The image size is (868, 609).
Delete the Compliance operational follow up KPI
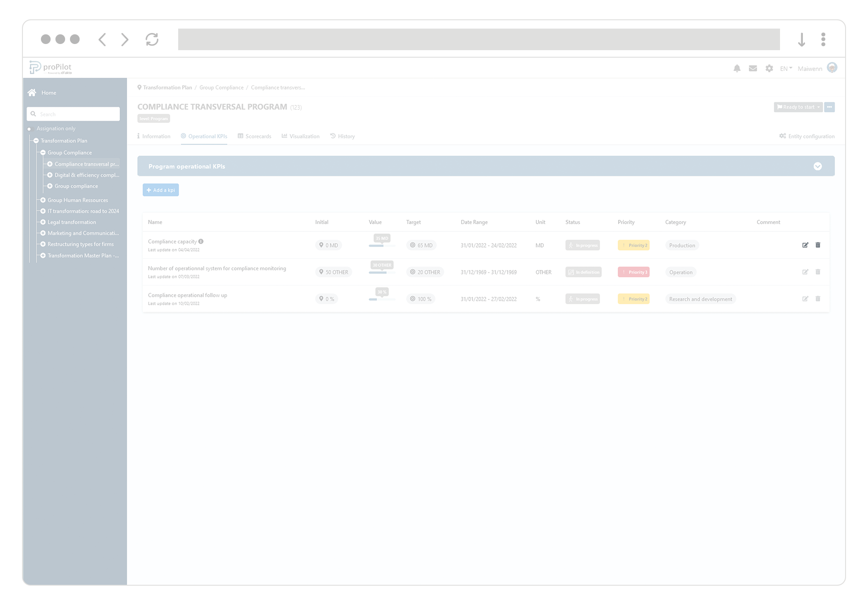[818, 299]
